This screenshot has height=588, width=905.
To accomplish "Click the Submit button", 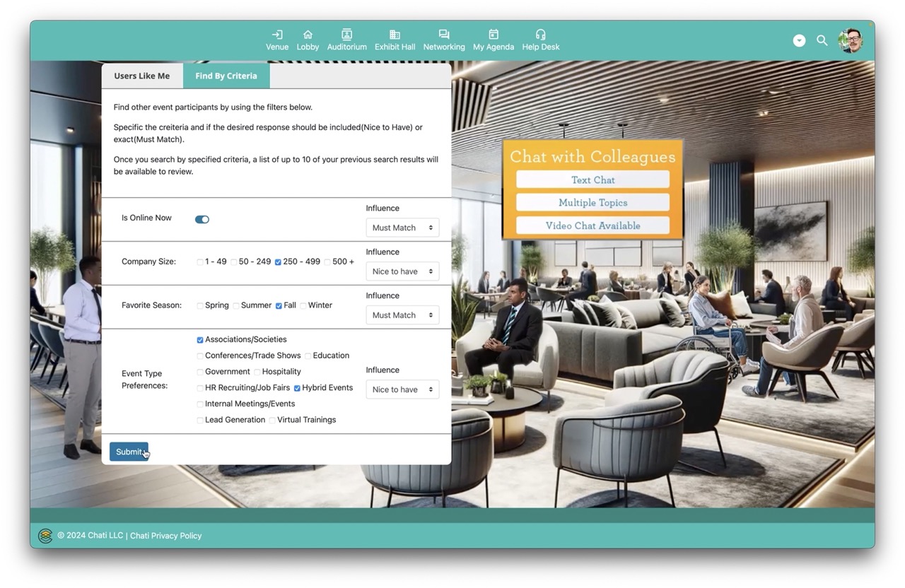I will tap(129, 452).
